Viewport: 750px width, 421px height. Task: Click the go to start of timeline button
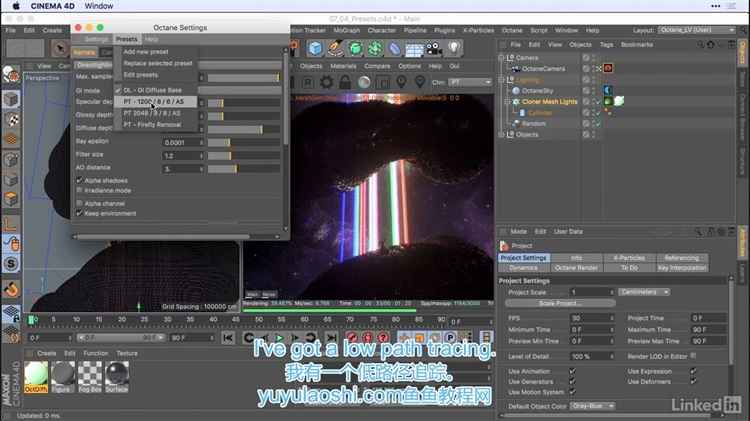228,338
